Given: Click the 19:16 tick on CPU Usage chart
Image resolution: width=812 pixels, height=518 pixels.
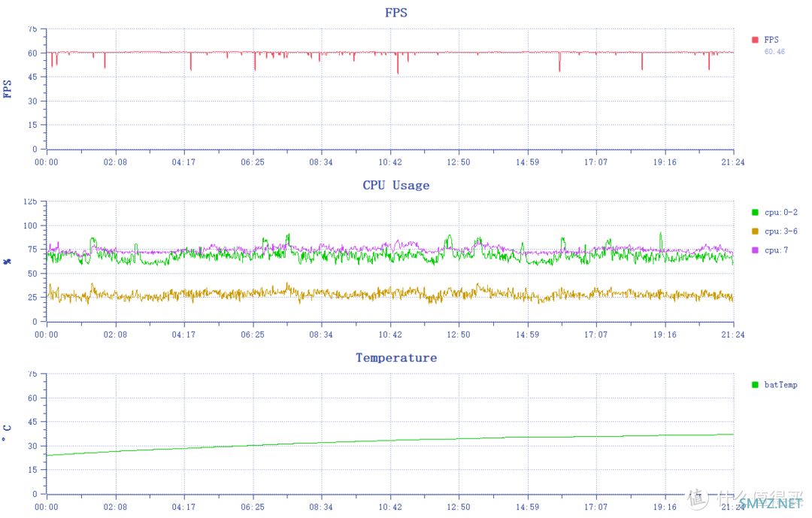Looking at the screenshot, I should click(665, 335).
